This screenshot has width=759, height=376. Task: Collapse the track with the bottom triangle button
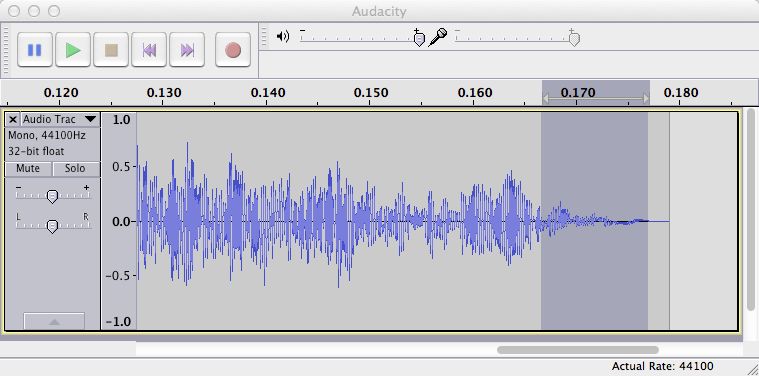coord(54,321)
